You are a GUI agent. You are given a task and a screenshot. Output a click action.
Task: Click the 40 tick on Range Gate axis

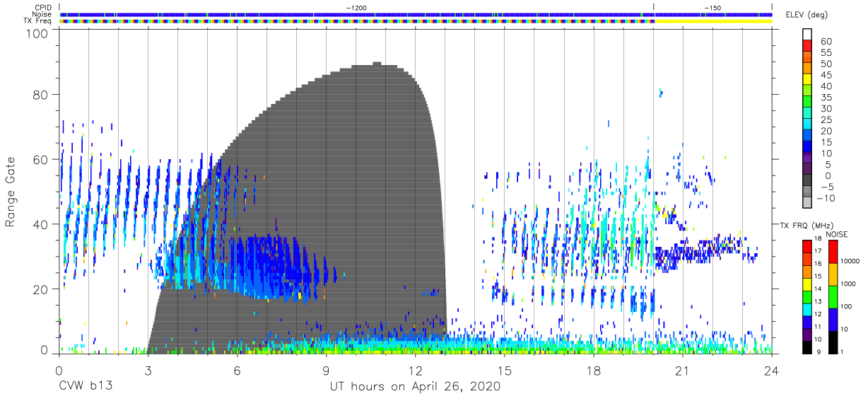[40, 224]
